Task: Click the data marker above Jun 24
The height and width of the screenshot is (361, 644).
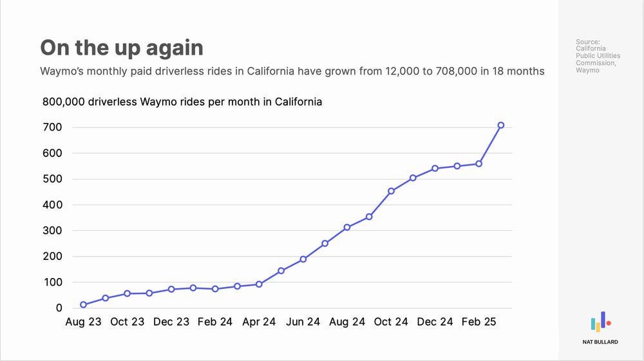Action: click(303, 259)
